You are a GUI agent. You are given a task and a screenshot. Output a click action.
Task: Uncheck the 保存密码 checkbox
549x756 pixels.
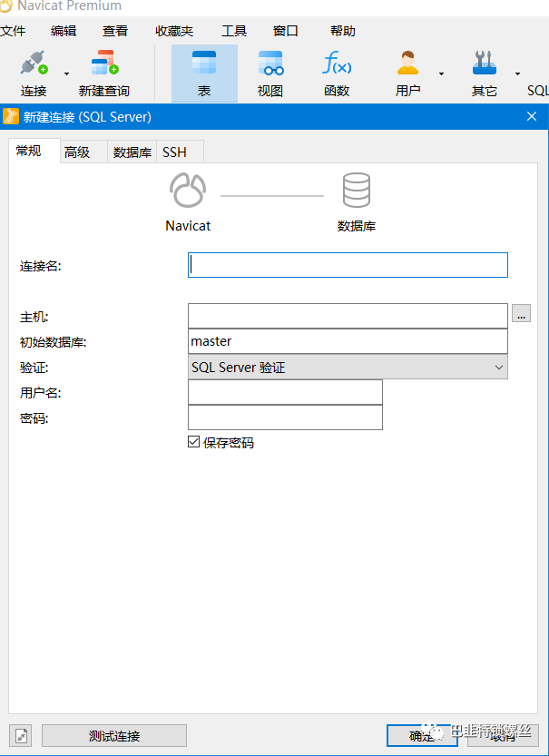pos(193,442)
